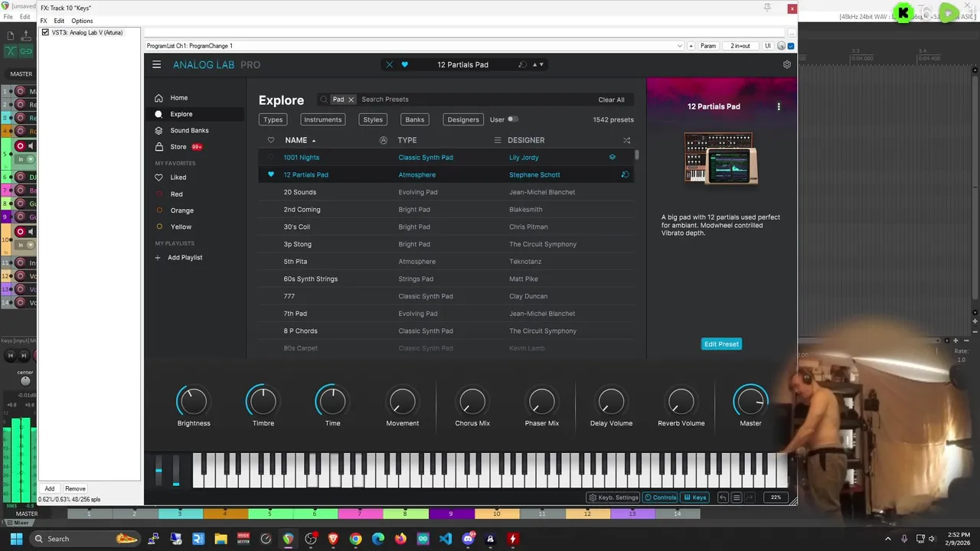Select previous preset with up arrow

tap(535, 65)
